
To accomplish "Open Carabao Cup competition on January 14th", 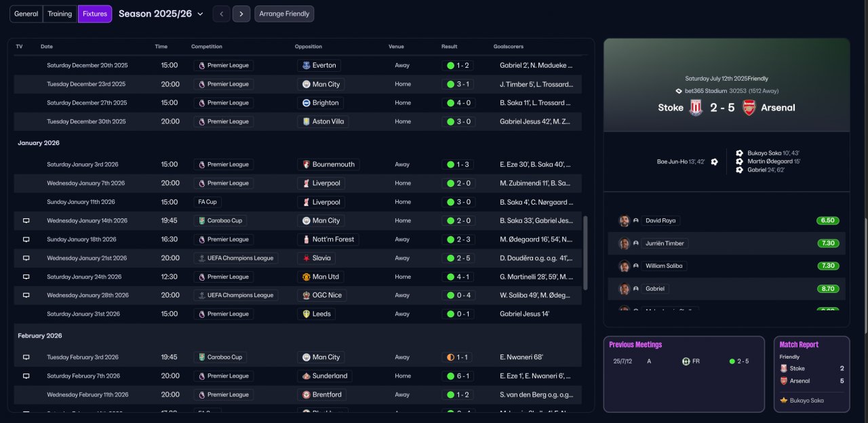I will (x=220, y=221).
